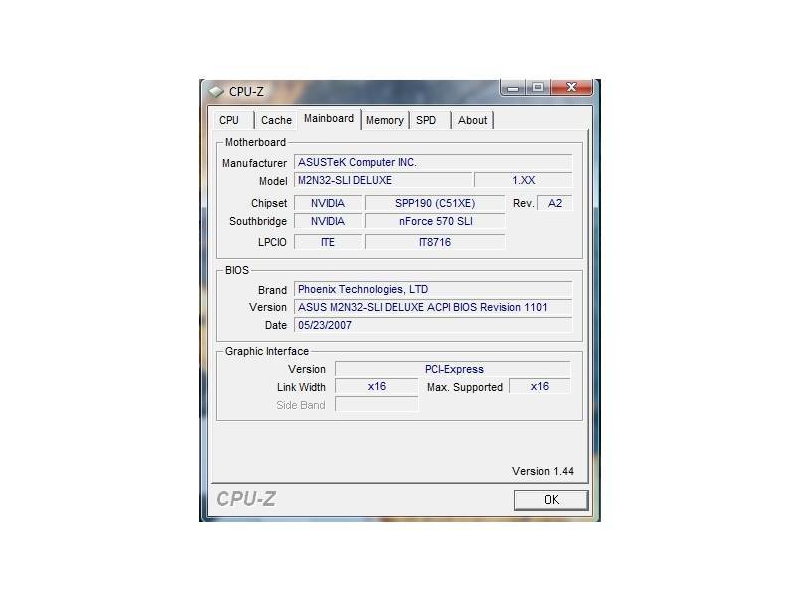Click the LPCIO model IT8716 value
Viewport: 800px width, 600px height.
point(435,242)
